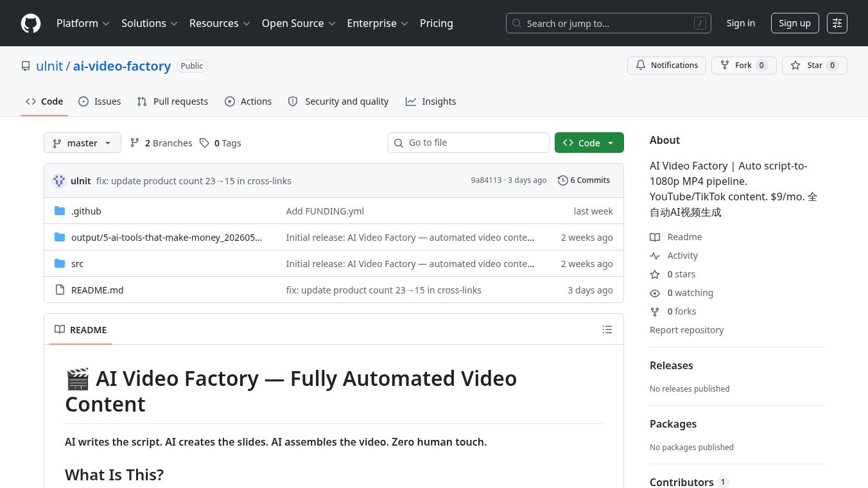Click Report repository
Screen dimensions: 868x488
[x=687, y=330]
